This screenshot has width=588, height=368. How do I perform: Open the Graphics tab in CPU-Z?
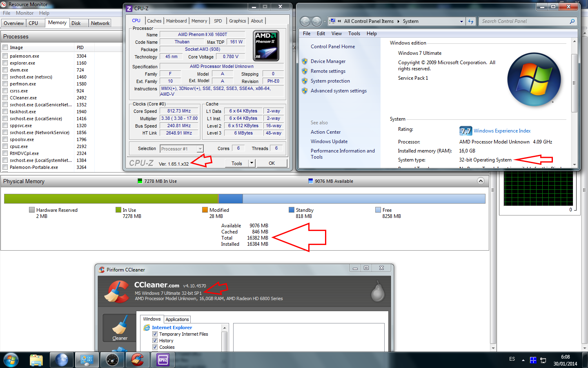[238, 21]
